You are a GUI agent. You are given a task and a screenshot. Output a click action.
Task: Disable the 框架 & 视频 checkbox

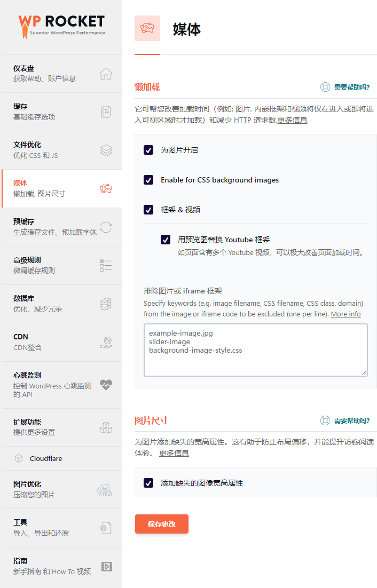[148, 210]
